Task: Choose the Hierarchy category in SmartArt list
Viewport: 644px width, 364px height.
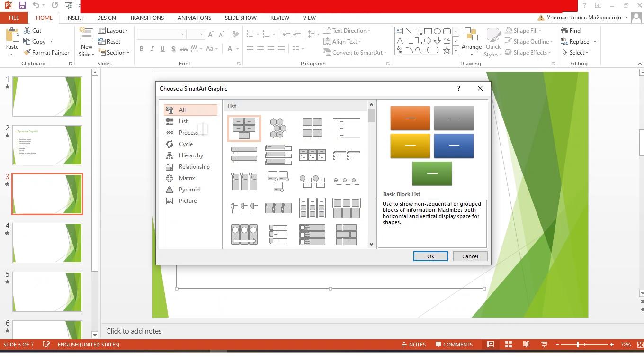Action: 191,155
